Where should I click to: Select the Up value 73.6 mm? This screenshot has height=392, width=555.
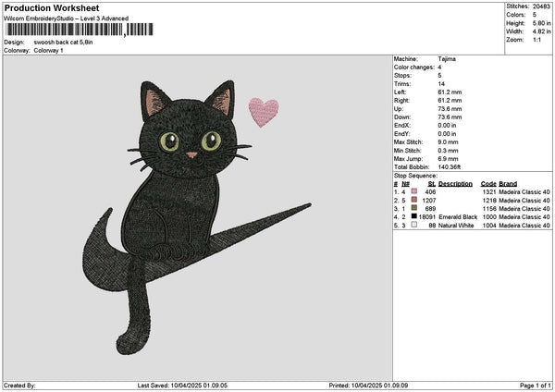[x=450, y=109]
